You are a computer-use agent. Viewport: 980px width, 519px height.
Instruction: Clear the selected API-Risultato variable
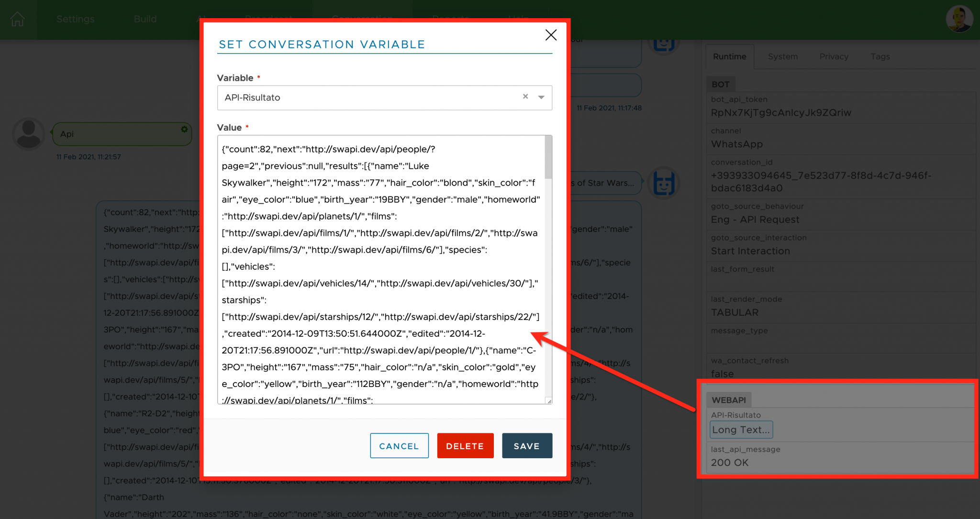click(525, 97)
